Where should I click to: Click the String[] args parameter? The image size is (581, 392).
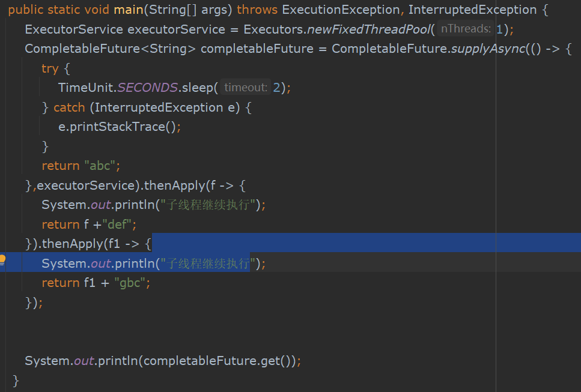click(188, 10)
